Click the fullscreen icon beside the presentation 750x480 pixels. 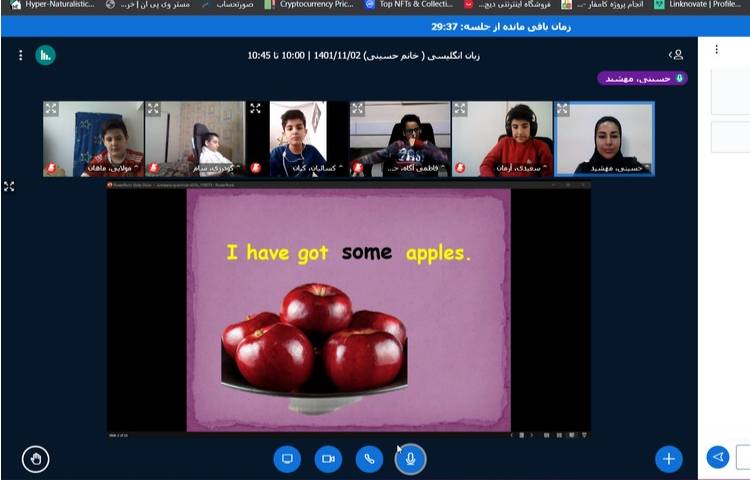pyautogui.click(x=10, y=186)
